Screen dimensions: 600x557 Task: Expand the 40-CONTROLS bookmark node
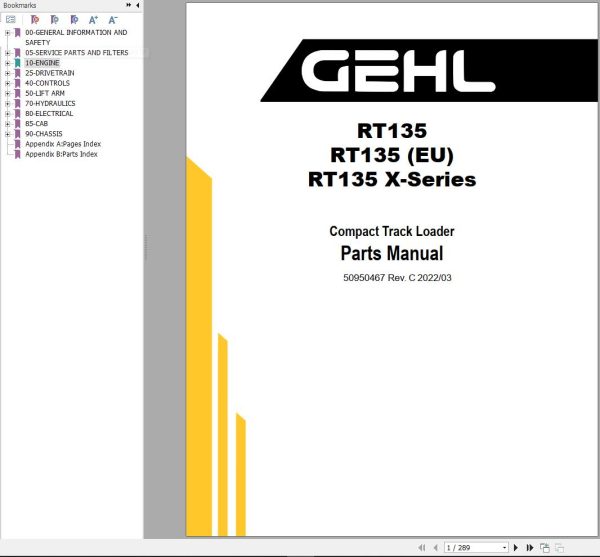pos(7,83)
